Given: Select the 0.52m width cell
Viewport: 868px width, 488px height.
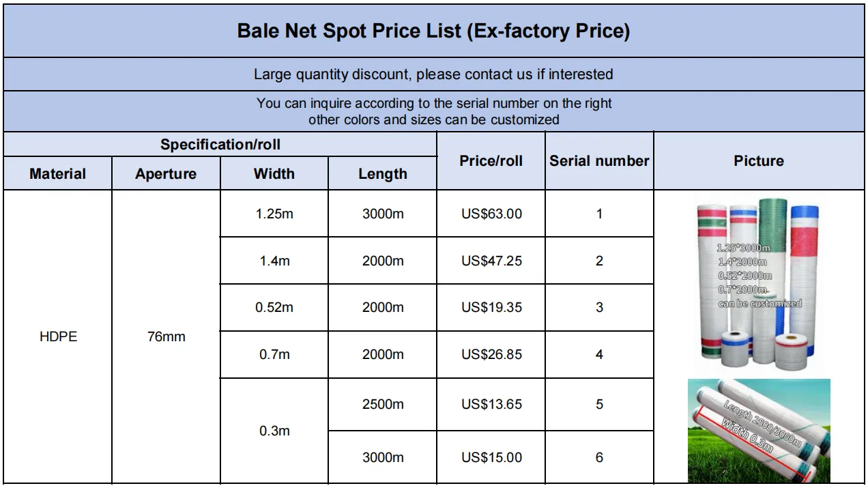Looking at the screenshot, I should pos(274,307).
